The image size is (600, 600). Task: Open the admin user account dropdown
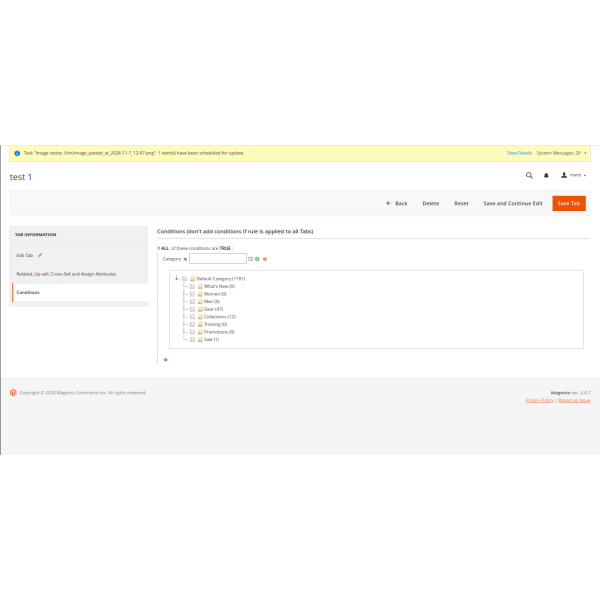(573, 175)
